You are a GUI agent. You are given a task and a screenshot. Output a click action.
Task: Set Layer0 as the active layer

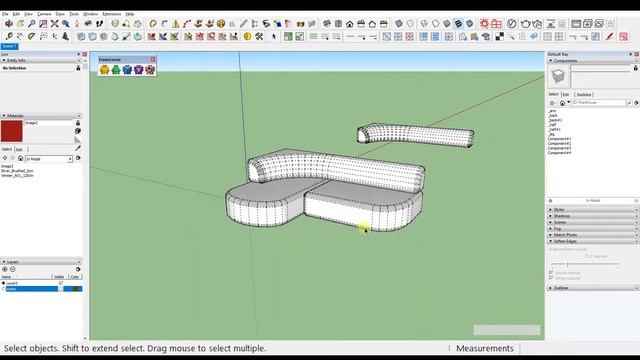tap(4, 283)
